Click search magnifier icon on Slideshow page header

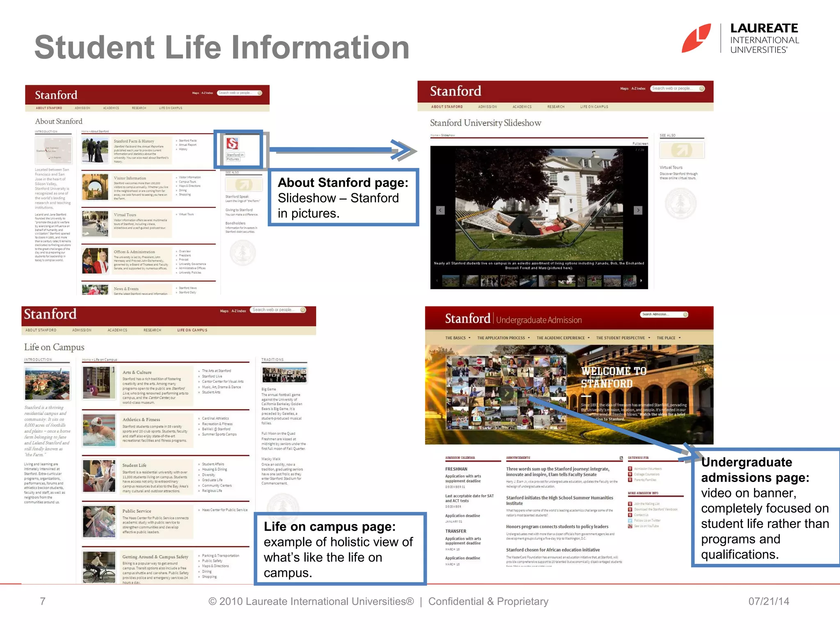click(702, 89)
